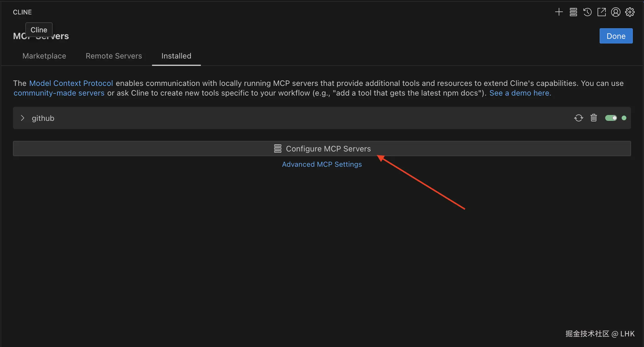Delete the github server via trash icon
This screenshot has width=644, height=347.
[593, 118]
